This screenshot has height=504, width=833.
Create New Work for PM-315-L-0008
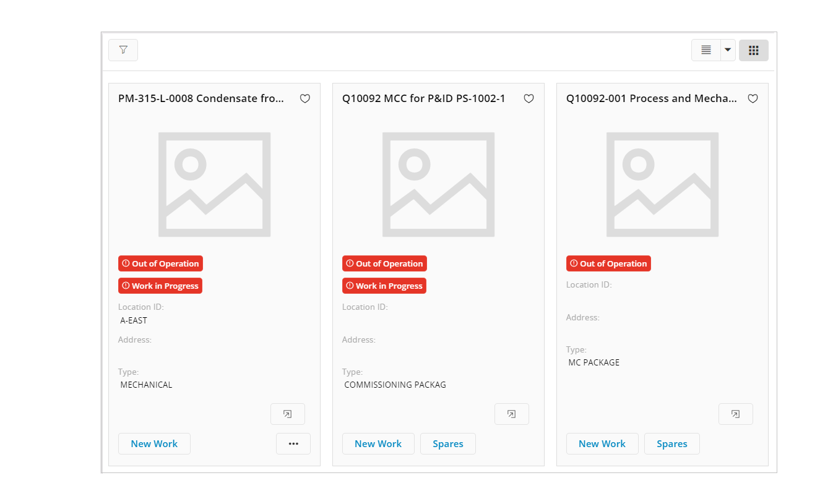pyautogui.click(x=154, y=444)
